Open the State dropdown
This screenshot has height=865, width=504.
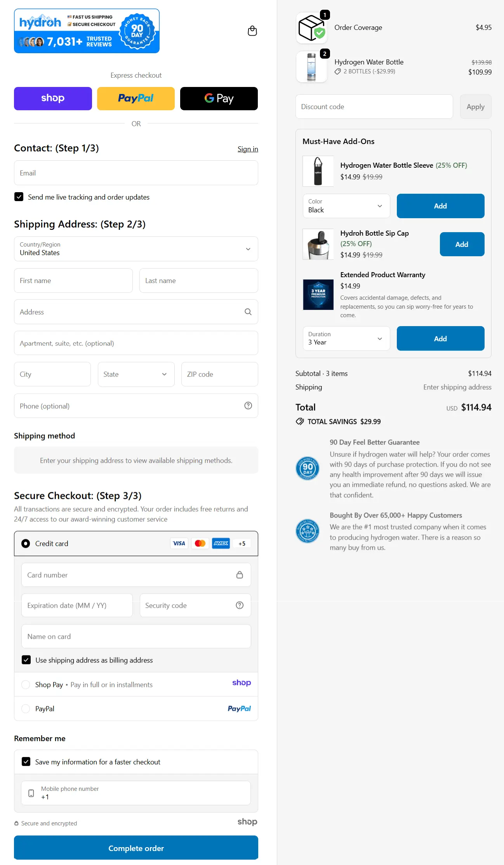[136, 374]
